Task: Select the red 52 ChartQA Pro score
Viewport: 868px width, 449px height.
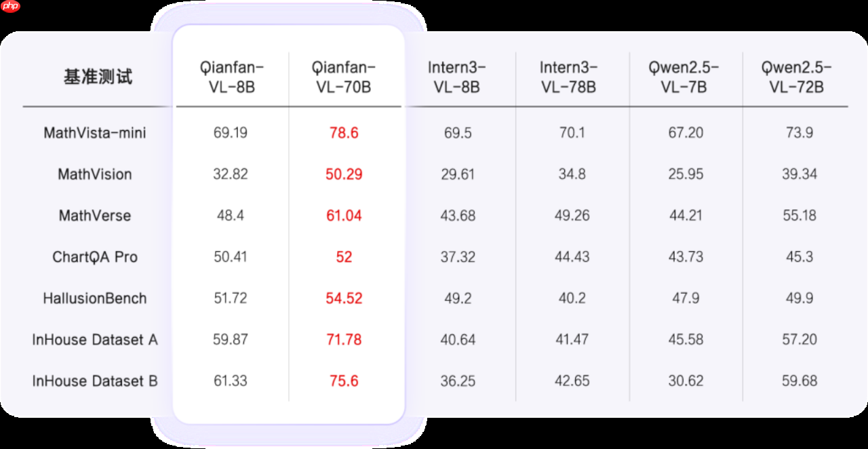Action: (344, 257)
